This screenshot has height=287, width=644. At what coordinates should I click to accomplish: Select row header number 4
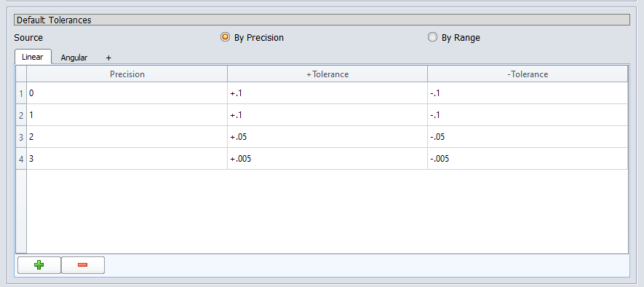21,159
